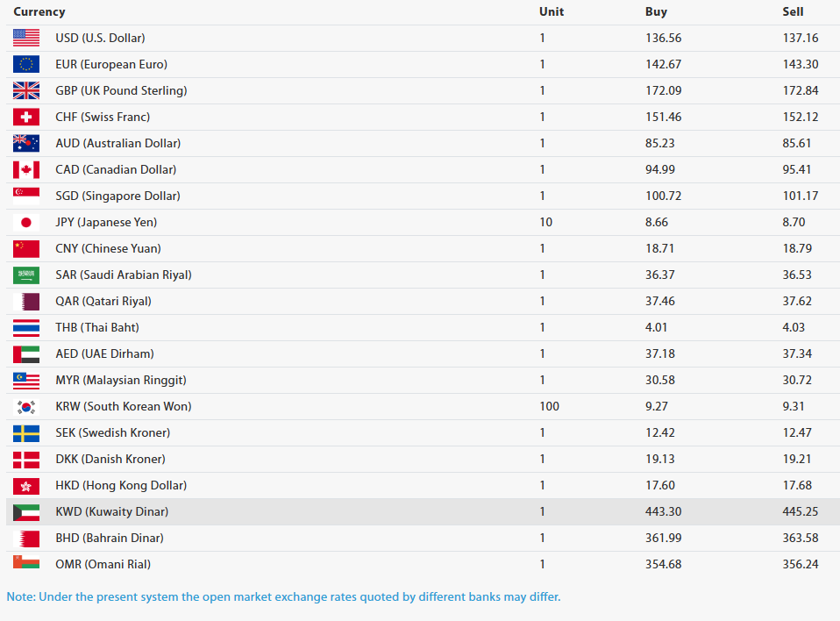Screen dimensions: 840x621
Task: Click the Unit column header
Action: point(552,11)
